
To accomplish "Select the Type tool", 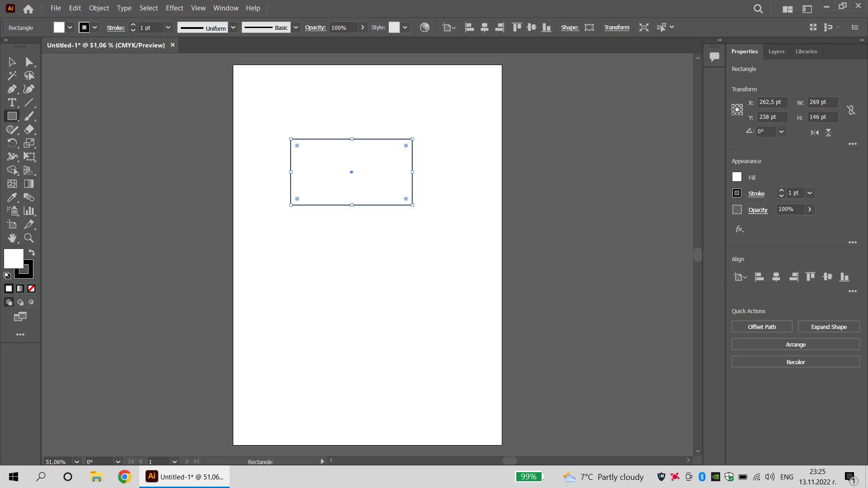I will pyautogui.click(x=12, y=103).
